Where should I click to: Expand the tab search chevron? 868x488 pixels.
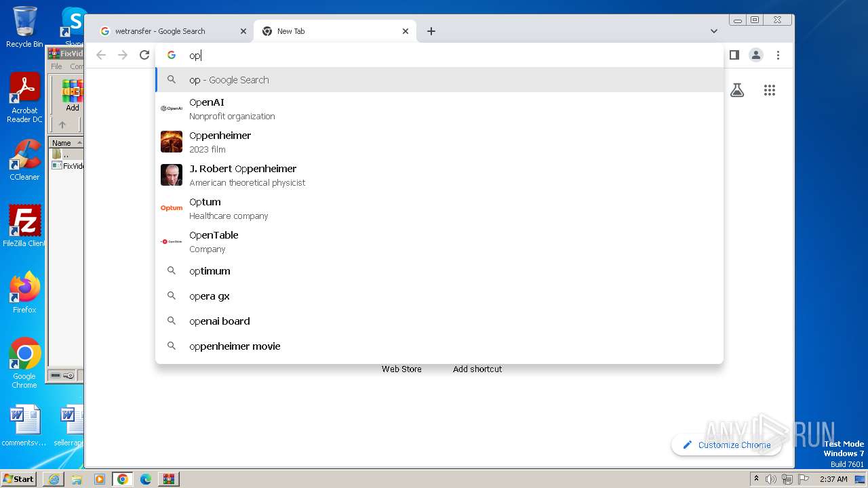click(714, 31)
